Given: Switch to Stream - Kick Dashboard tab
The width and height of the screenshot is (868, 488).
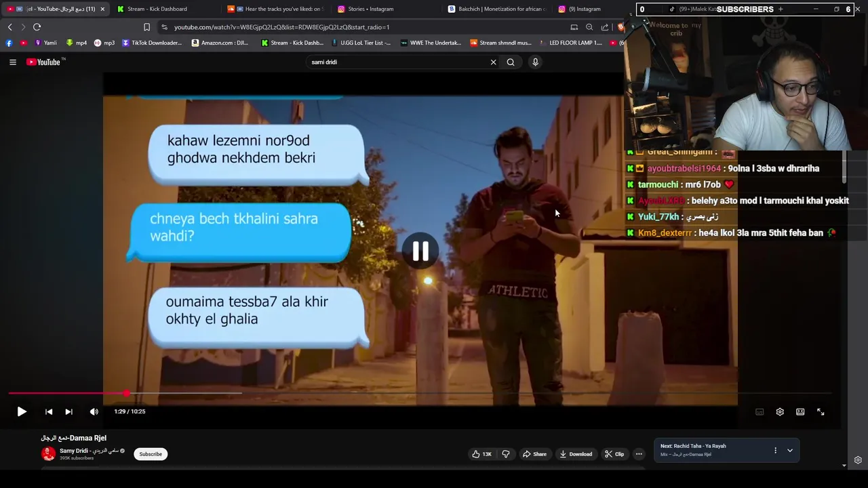Looking at the screenshot, I should 163,9.
